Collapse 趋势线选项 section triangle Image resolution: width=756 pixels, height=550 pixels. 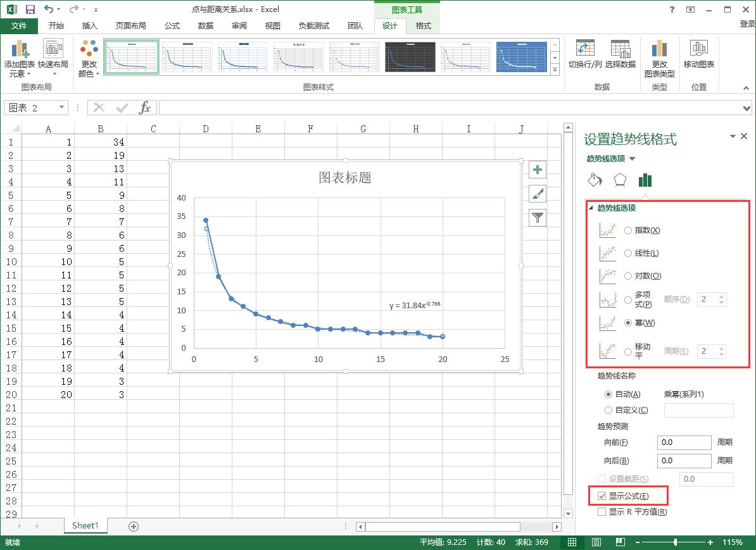pyautogui.click(x=591, y=208)
